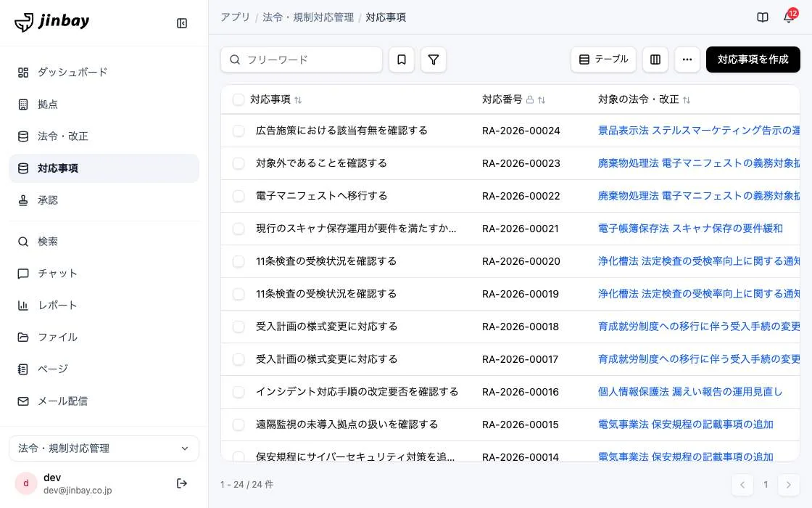Click row text 広告施策における該当有無を確認する
Image resolution: width=812 pixels, height=508 pixels.
(341, 131)
